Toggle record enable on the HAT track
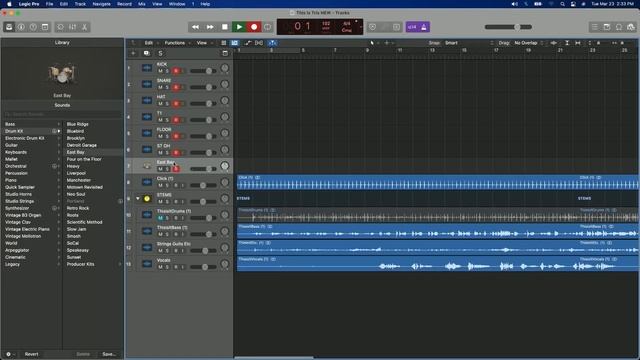Screen dimensions: 640x360 coord(176,104)
